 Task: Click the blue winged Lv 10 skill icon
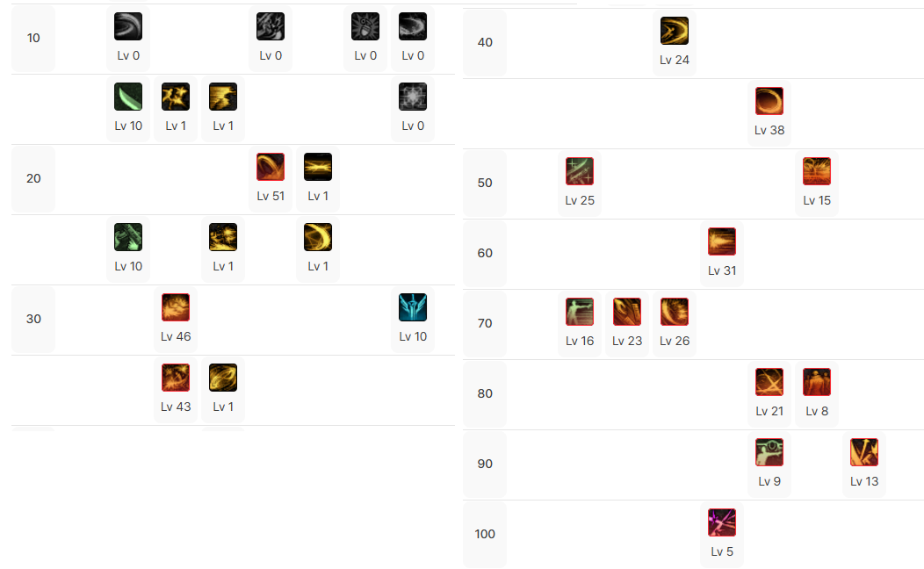(413, 307)
